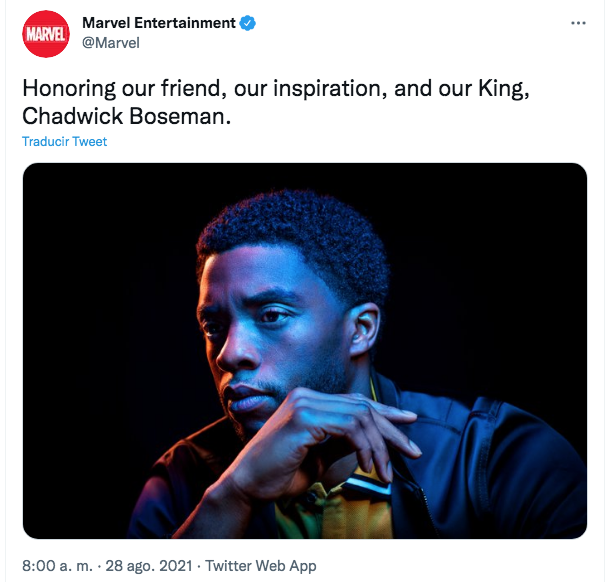Click the @Marvel handle
610x582 pixels.
(110, 43)
